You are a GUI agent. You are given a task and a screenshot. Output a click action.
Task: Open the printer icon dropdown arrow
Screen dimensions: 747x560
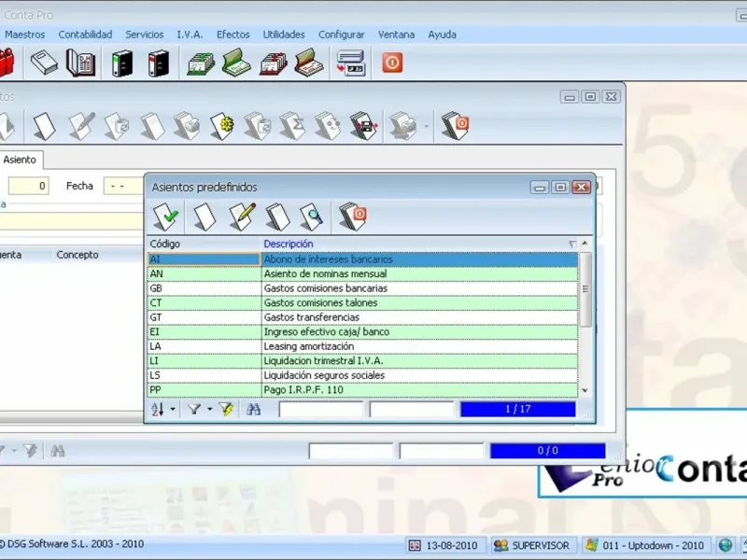point(426,127)
